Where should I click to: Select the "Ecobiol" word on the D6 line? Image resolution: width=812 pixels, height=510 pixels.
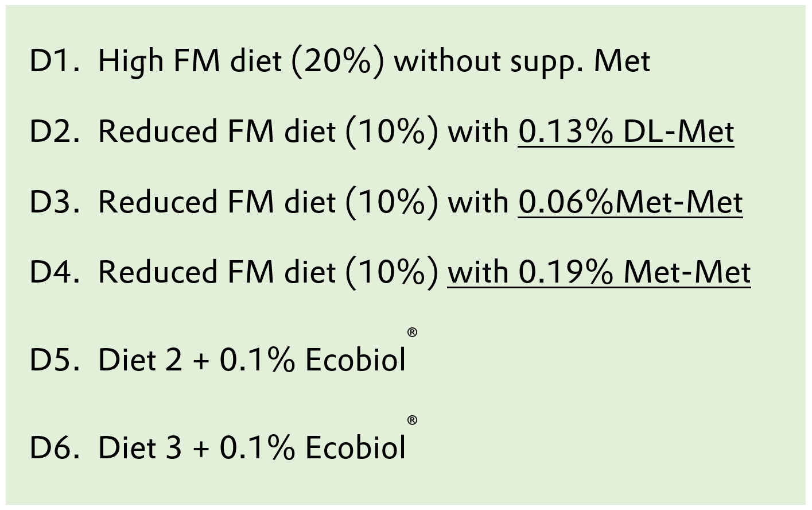coord(355,449)
